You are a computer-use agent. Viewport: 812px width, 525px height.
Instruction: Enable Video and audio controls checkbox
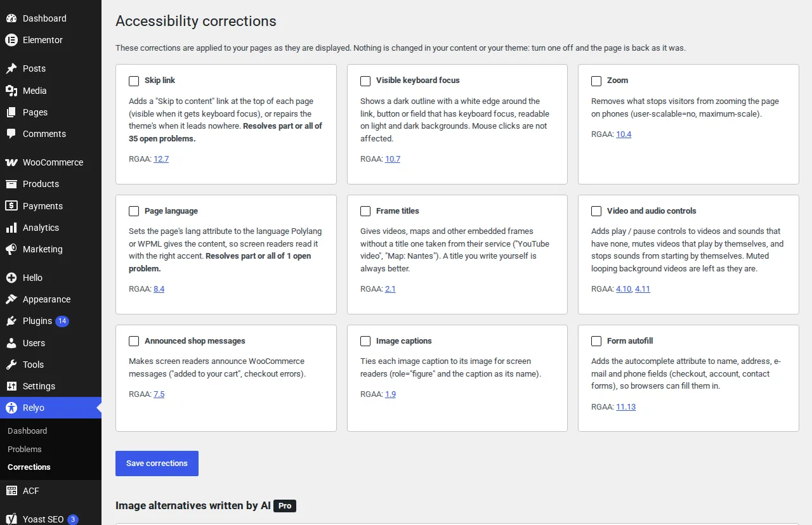click(596, 211)
